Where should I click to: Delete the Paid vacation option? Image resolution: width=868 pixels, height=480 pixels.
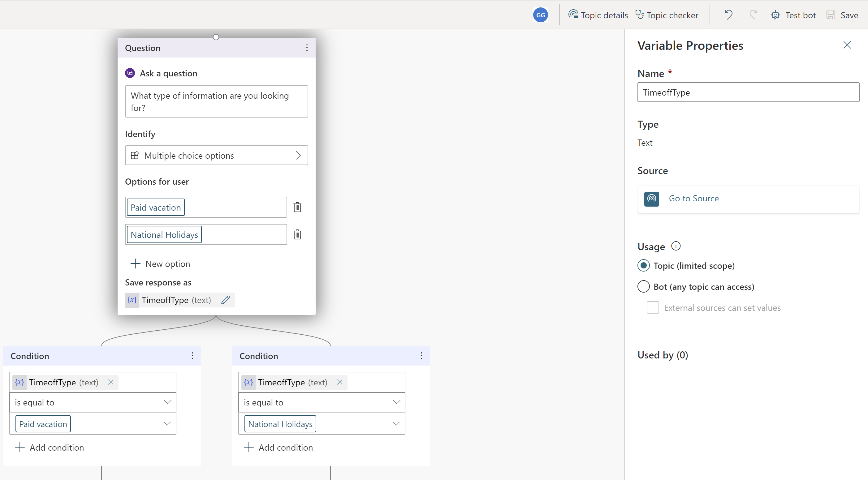tap(297, 207)
